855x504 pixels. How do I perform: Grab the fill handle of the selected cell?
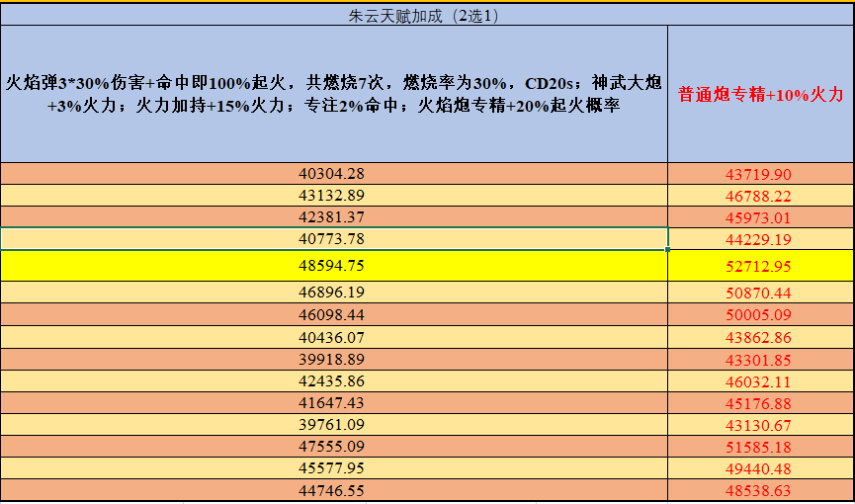pos(668,249)
